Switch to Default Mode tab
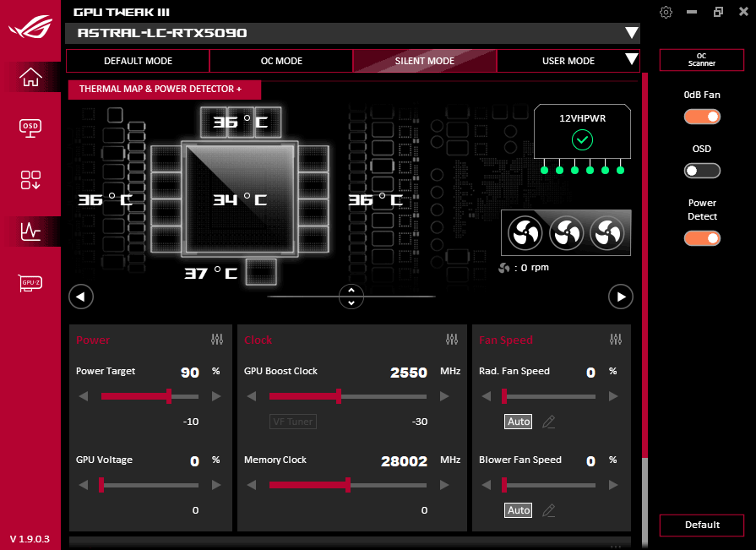Viewport: 756px width, 550px height. click(x=138, y=61)
